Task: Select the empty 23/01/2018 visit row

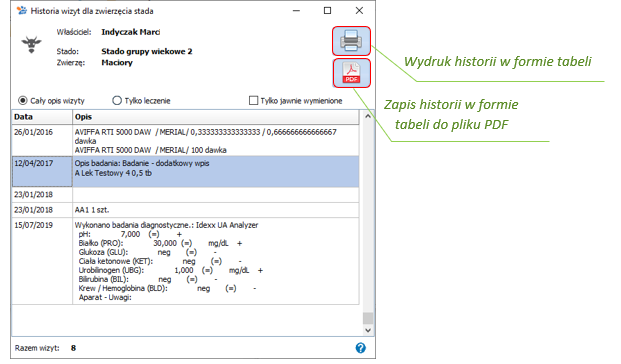Action: tap(185, 194)
